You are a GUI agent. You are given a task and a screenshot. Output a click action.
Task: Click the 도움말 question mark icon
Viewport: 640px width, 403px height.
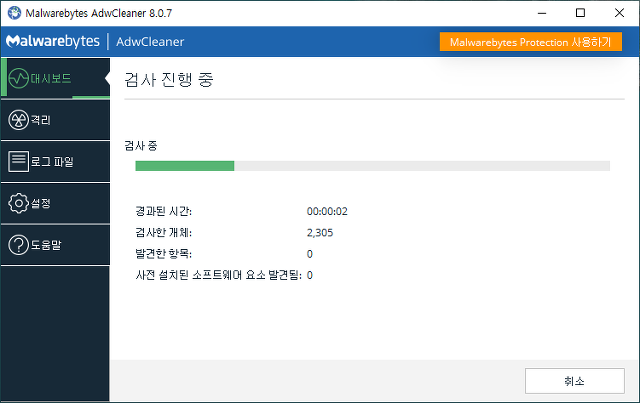18,245
